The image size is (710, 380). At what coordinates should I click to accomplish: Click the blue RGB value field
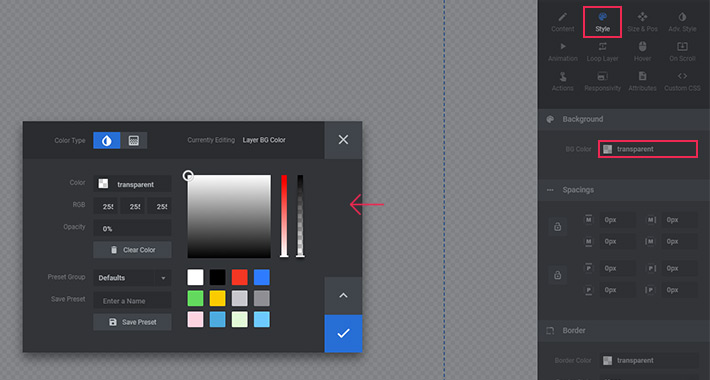tap(160, 207)
